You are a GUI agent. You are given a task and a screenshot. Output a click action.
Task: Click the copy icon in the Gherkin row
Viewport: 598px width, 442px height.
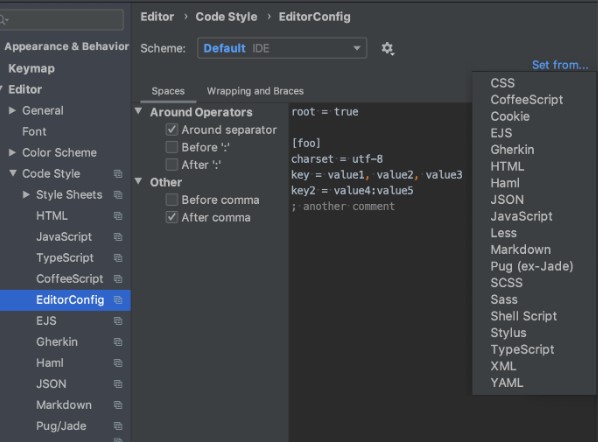(118, 342)
